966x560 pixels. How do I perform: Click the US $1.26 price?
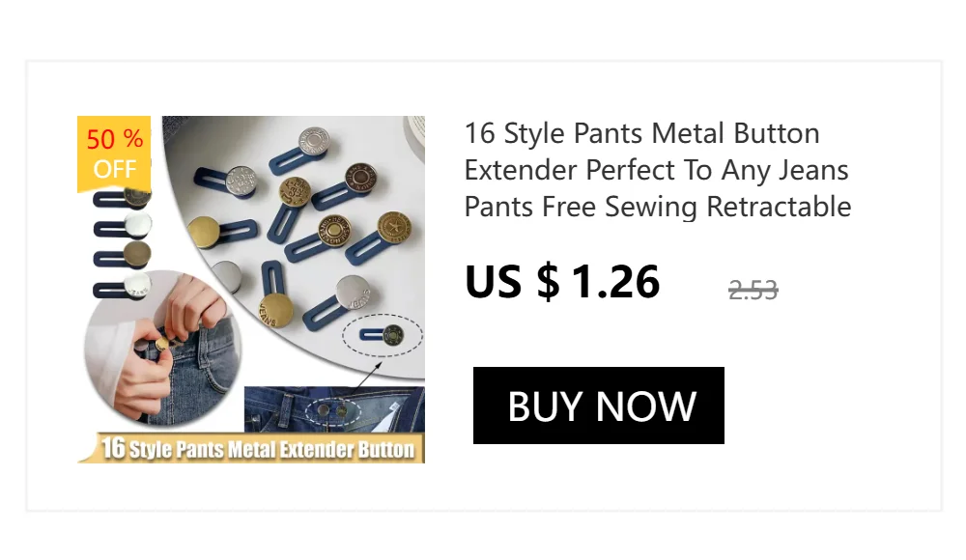click(x=562, y=282)
